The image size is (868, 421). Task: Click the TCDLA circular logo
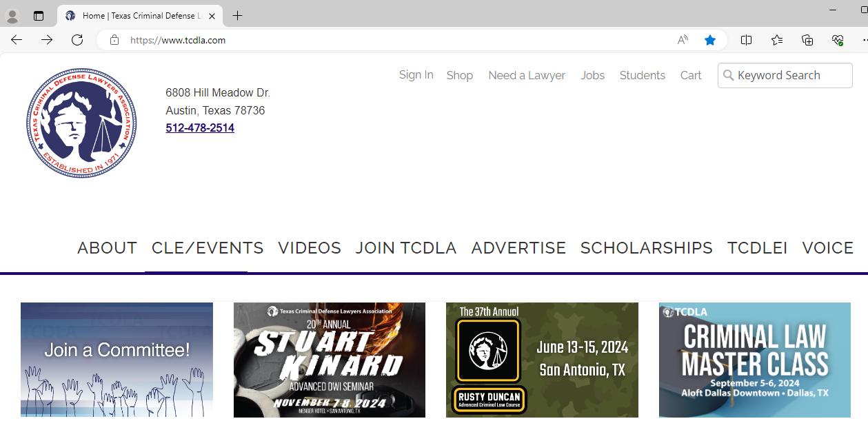point(81,123)
